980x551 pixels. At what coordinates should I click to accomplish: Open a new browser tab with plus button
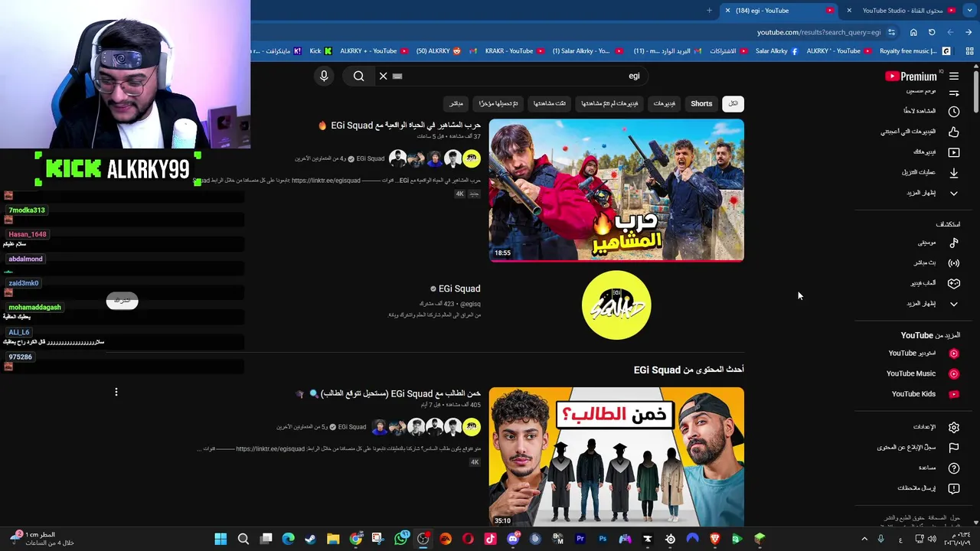pos(709,10)
